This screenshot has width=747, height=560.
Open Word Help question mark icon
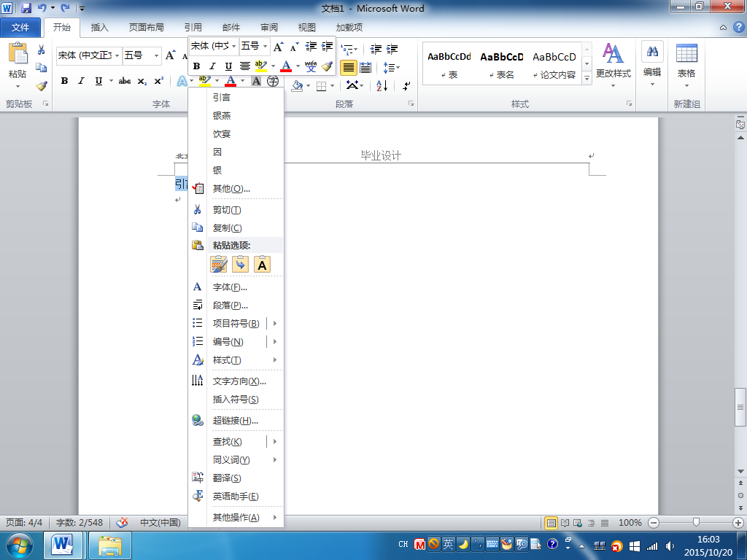738,27
